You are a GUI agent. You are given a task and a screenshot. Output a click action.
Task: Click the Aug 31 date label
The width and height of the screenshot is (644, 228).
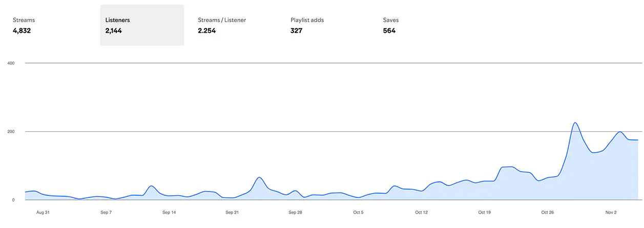pyautogui.click(x=44, y=212)
